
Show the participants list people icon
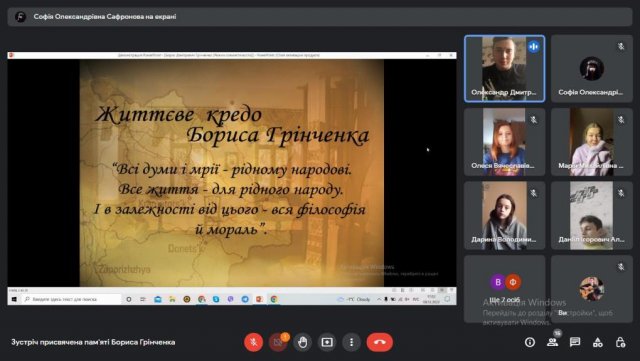pyautogui.click(x=553, y=342)
